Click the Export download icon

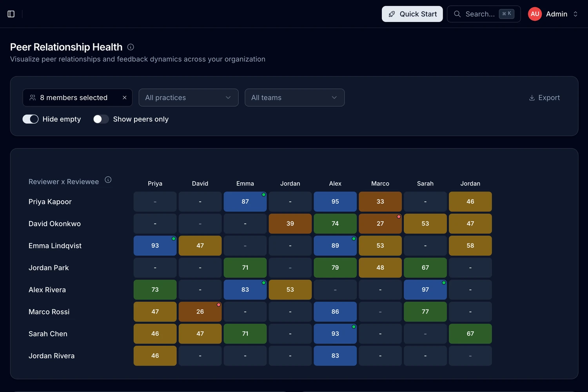pyautogui.click(x=532, y=98)
